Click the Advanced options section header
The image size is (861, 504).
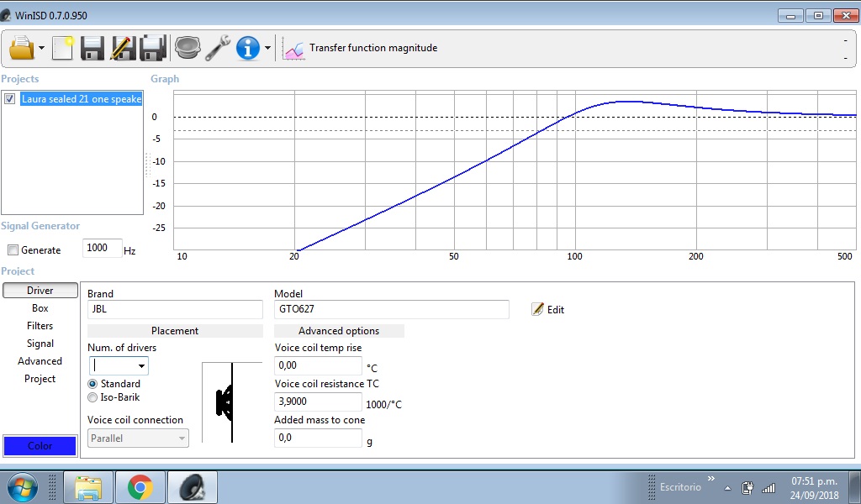[x=339, y=331]
